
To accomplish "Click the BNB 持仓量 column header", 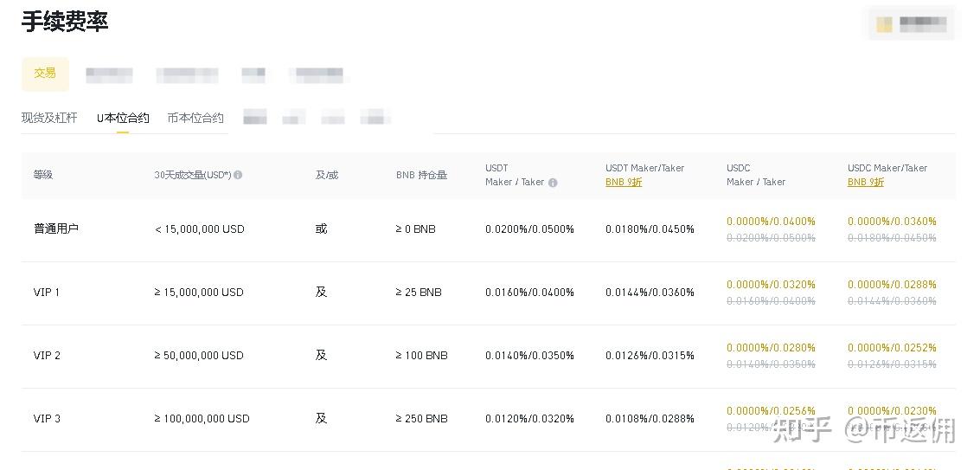I will [421, 175].
